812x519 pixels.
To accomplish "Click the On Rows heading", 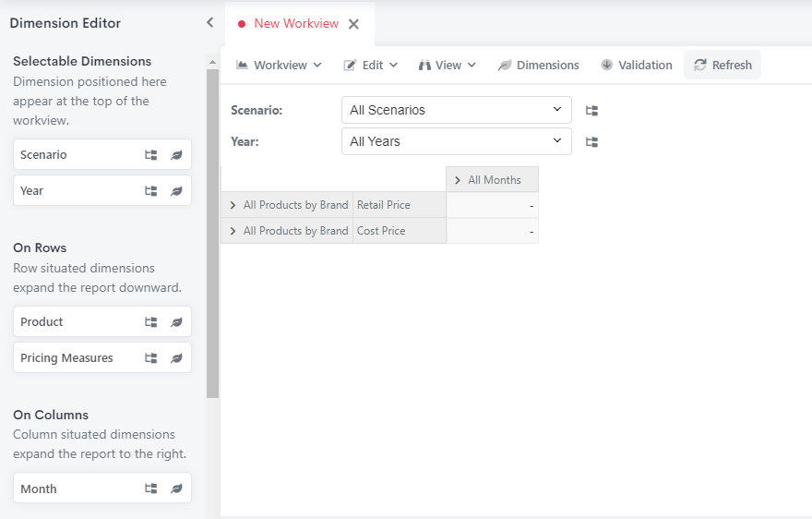I will tap(40, 247).
